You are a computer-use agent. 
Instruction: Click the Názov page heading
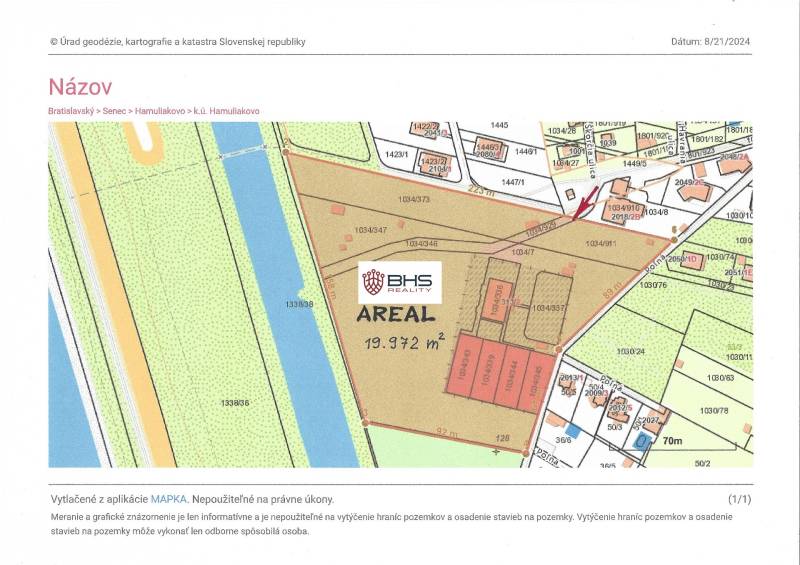80,86
